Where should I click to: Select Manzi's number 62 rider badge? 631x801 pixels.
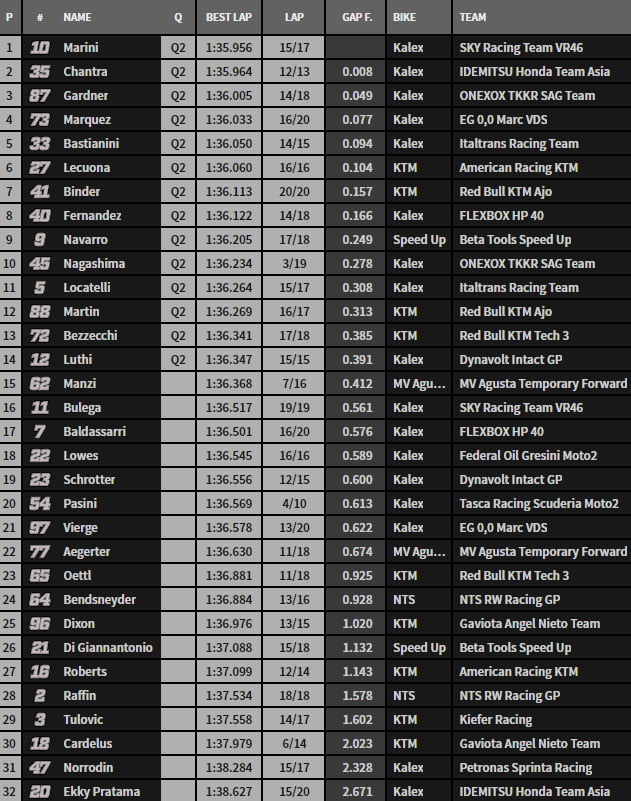41,383
